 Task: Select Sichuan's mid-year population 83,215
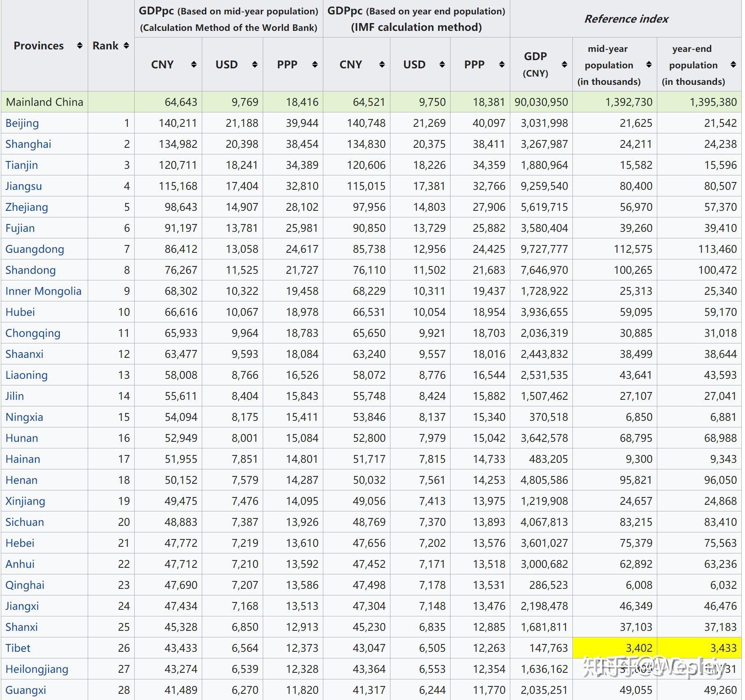pos(636,522)
